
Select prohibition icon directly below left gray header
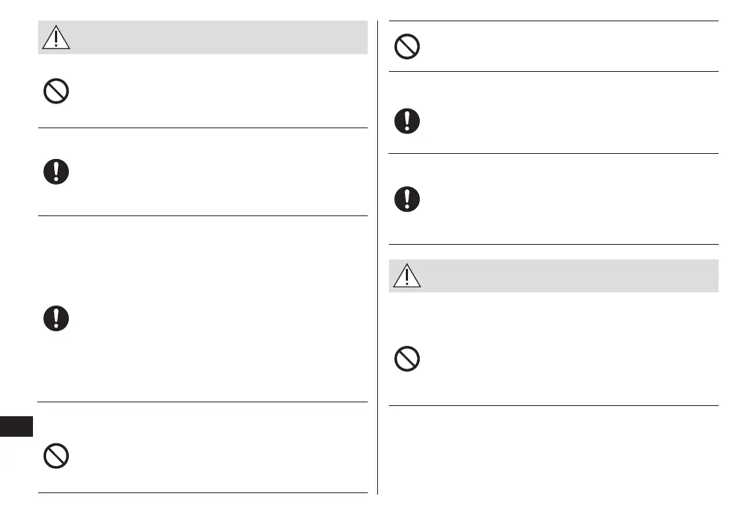point(56,91)
